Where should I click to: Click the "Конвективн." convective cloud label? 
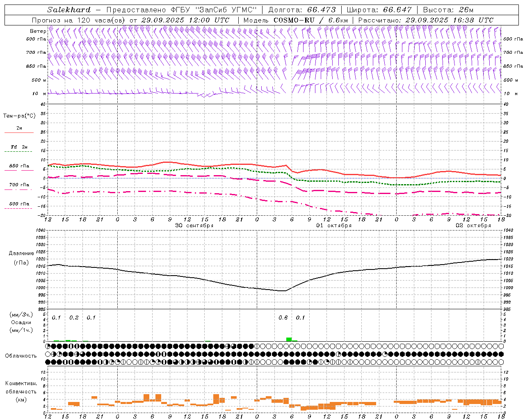(21, 383)
